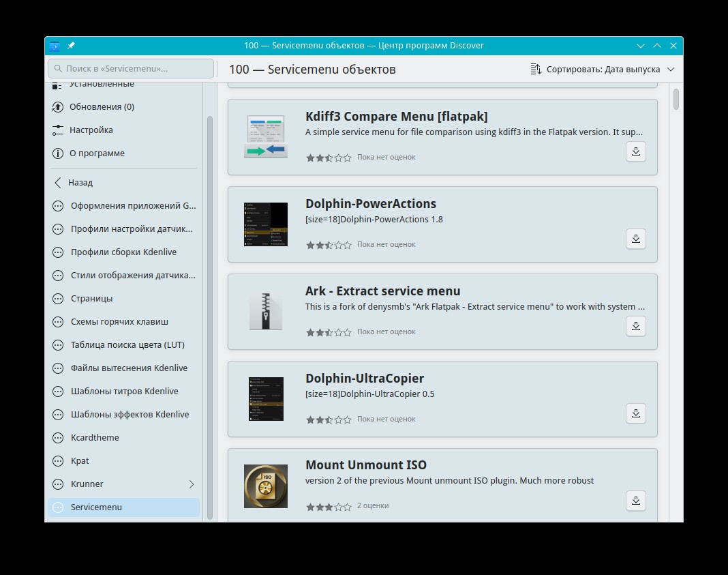Download Dolphin-UltraCopier with install icon
Viewport: 728px width, 575px height.
pyautogui.click(x=635, y=413)
